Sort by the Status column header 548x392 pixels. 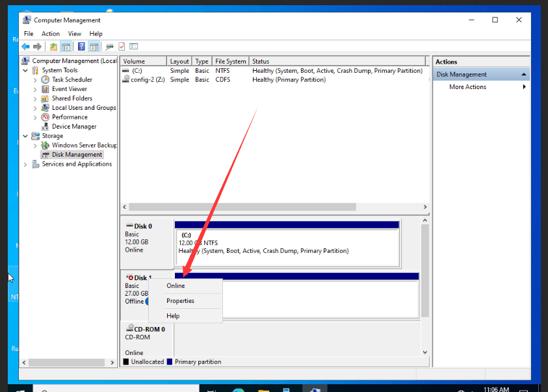[x=337, y=61]
